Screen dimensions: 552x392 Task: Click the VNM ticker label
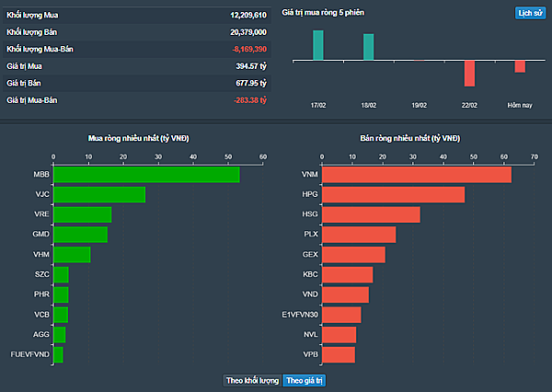[309, 174]
